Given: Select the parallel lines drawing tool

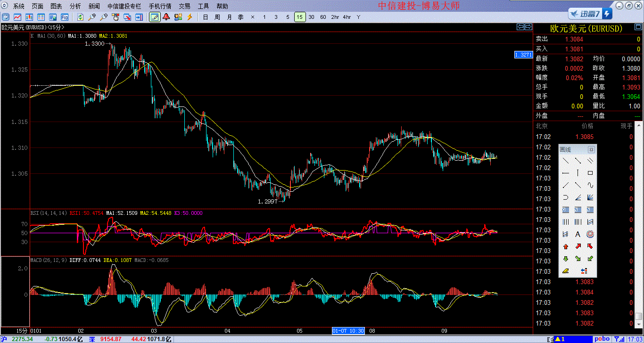Looking at the screenshot, I should pos(590,161).
